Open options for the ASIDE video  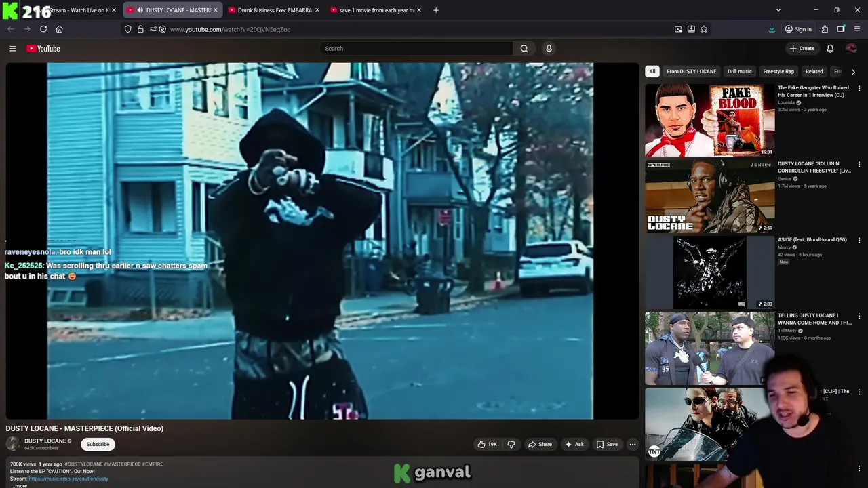(x=859, y=240)
